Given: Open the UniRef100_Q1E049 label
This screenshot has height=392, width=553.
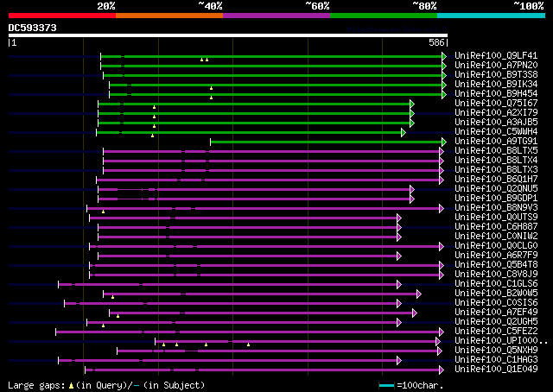Looking at the screenshot, I should pyautogui.click(x=496, y=370).
